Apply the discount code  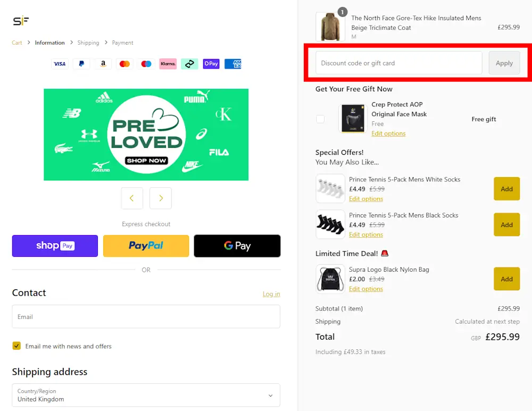[x=504, y=63]
